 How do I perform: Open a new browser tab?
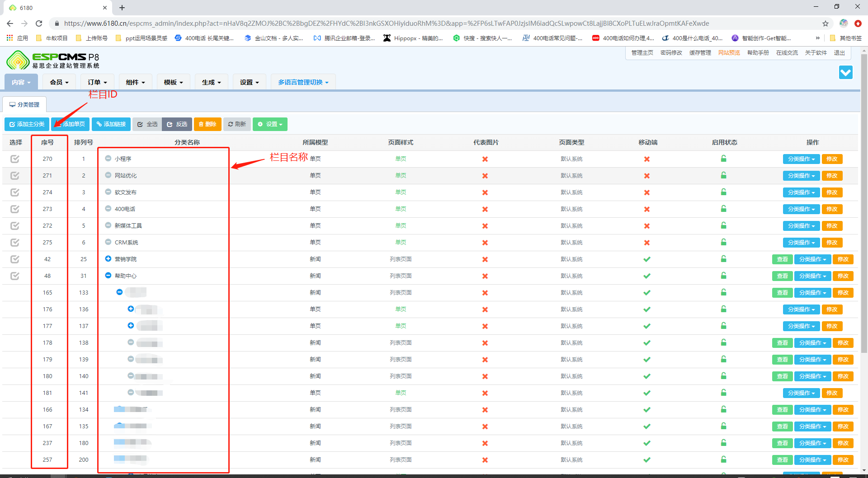click(x=122, y=8)
